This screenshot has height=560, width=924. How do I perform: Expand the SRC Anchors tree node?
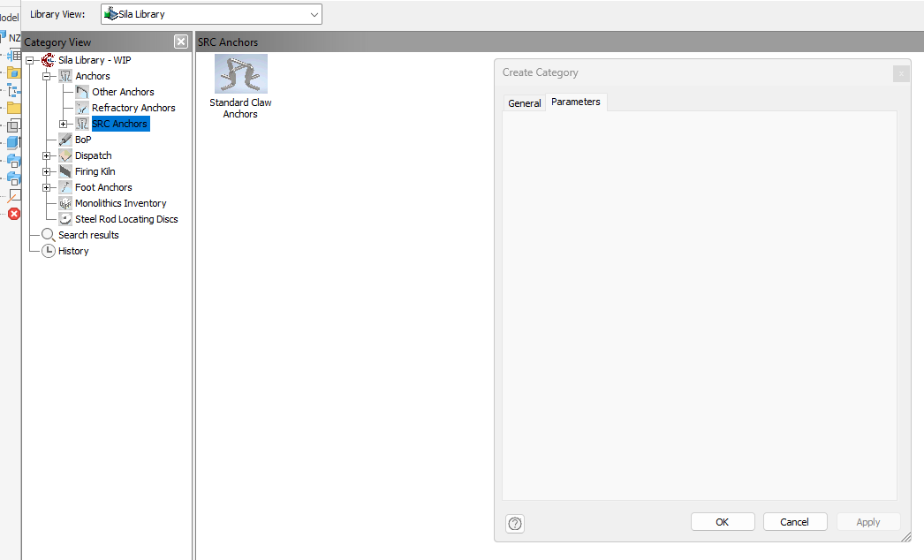pyautogui.click(x=63, y=124)
